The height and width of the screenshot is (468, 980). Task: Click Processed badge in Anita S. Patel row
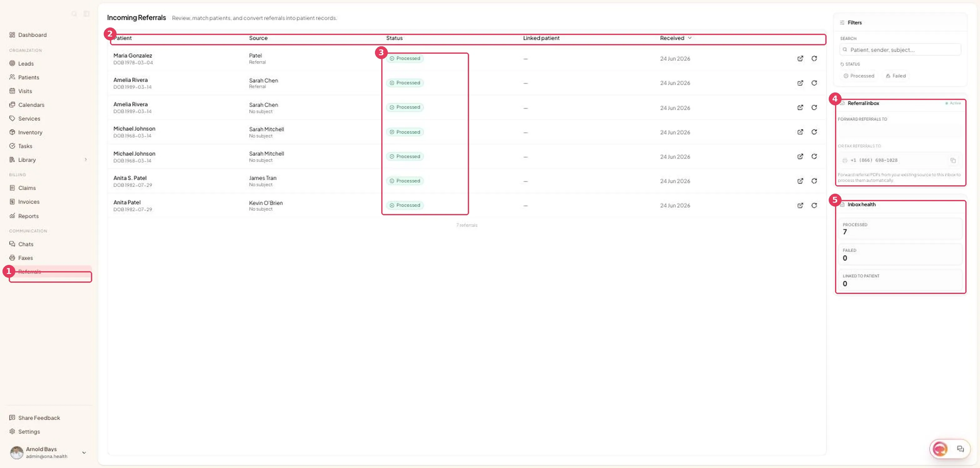click(405, 181)
